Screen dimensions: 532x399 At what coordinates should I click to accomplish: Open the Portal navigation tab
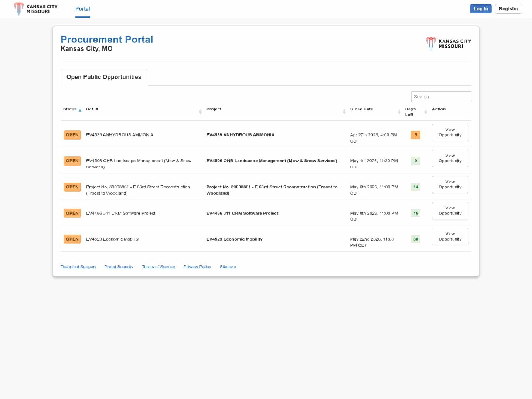point(82,9)
